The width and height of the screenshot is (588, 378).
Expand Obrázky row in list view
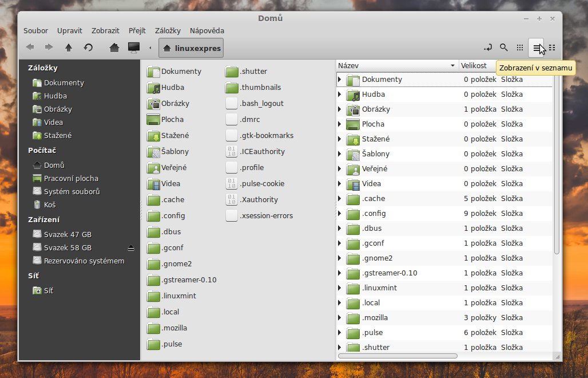[340, 109]
